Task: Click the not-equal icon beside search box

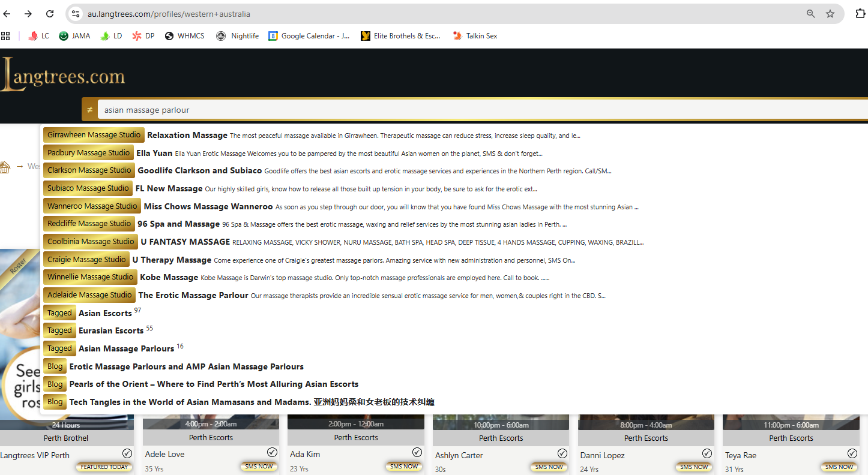Action: [x=90, y=110]
